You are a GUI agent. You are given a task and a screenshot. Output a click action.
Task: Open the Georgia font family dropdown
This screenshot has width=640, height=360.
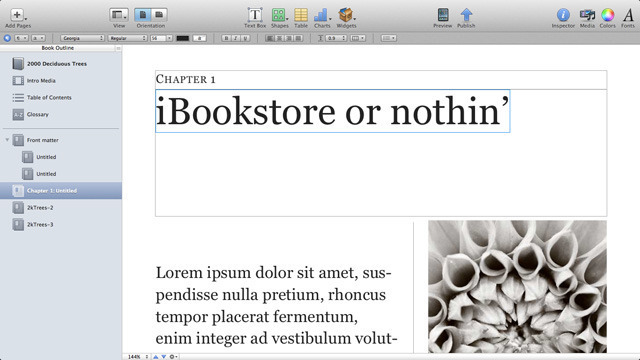(x=82, y=38)
